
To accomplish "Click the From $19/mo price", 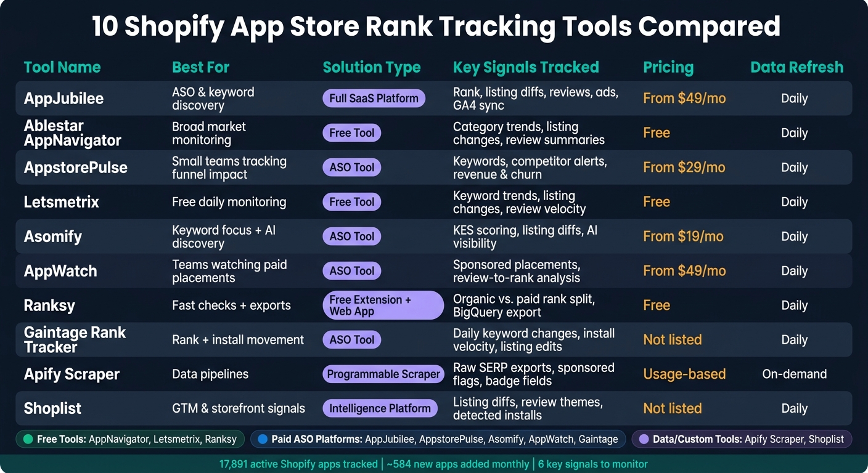I will (683, 236).
